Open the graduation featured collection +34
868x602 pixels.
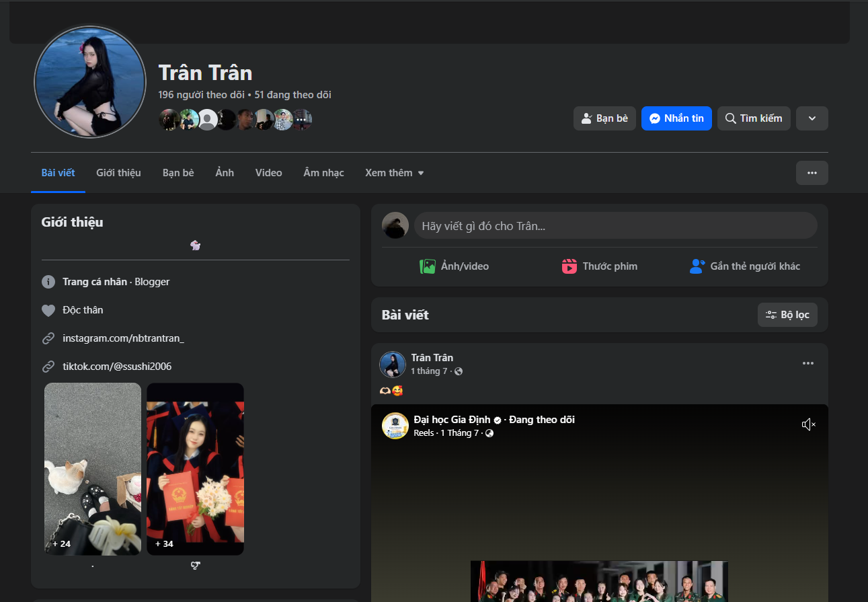(x=196, y=469)
